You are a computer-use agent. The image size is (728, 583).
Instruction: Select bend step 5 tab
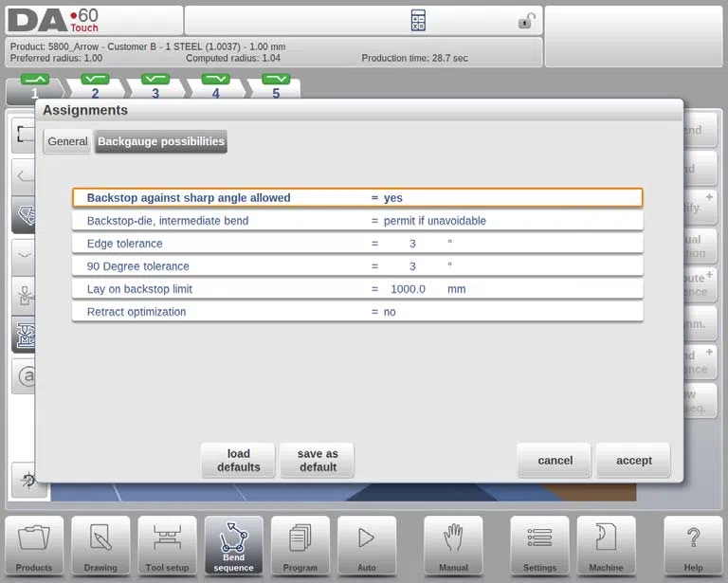[276, 87]
